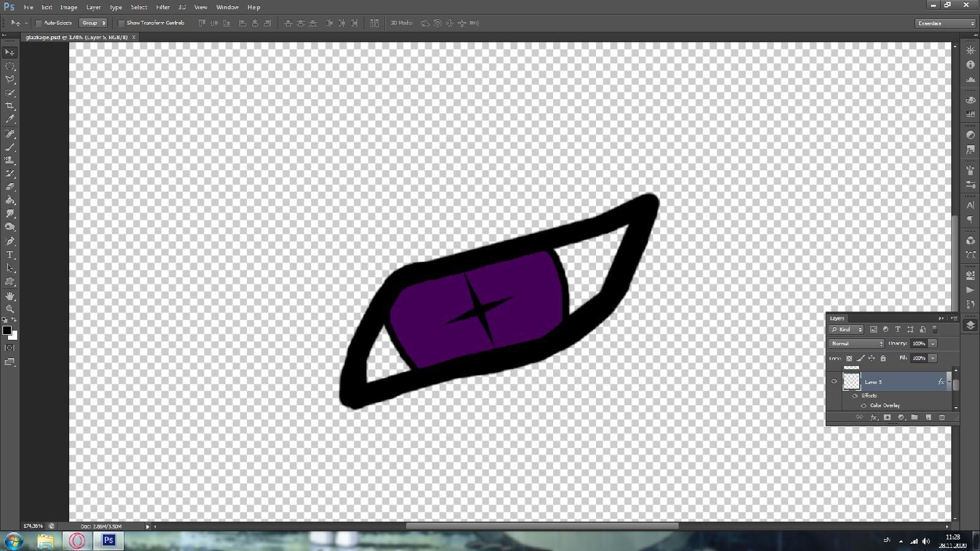Hide Layer 5 with eye icon

click(834, 381)
